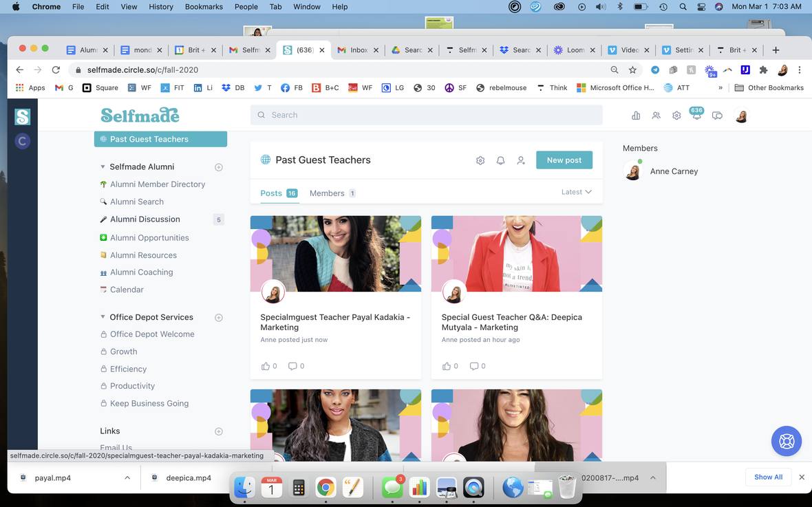
Task: Open the History menu
Action: (161, 7)
